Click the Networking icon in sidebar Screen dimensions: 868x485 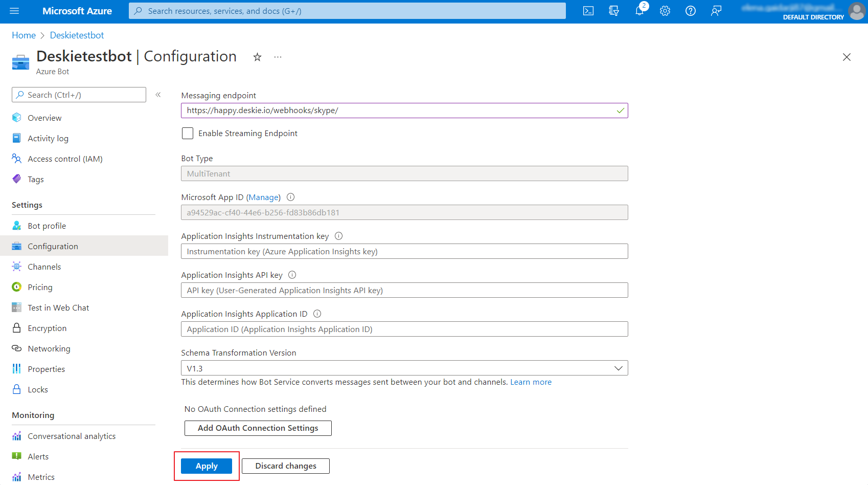click(17, 348)
